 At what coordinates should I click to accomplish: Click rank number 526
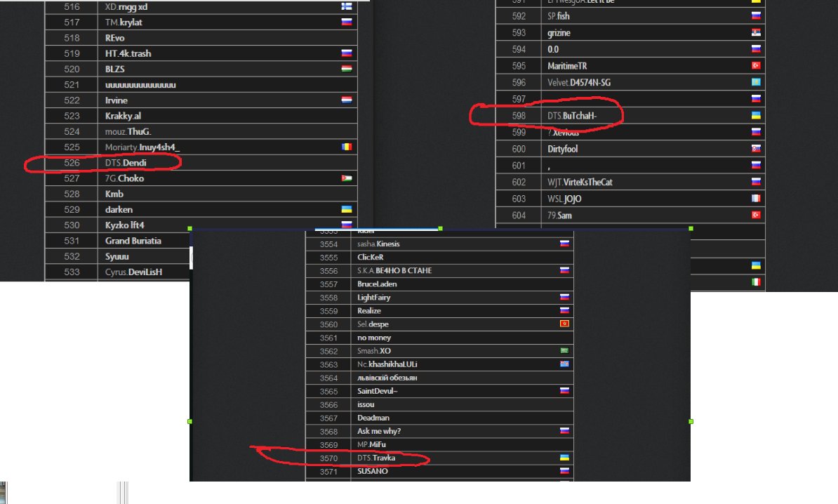pos(72,162)
